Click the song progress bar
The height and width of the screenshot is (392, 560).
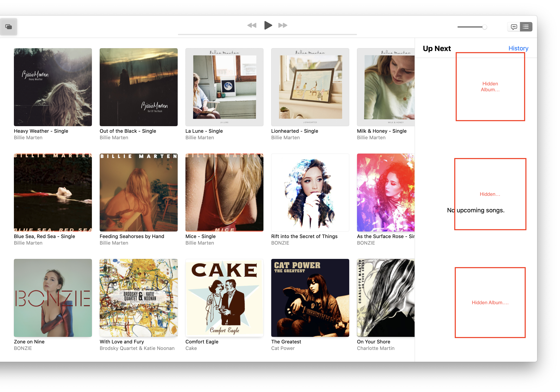coord(267,35)
